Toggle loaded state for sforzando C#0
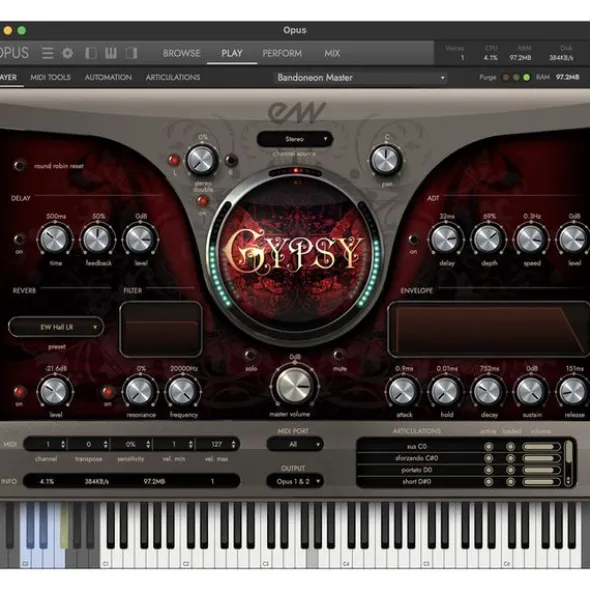Screen dimensions: 590x591 coord(511,458)
